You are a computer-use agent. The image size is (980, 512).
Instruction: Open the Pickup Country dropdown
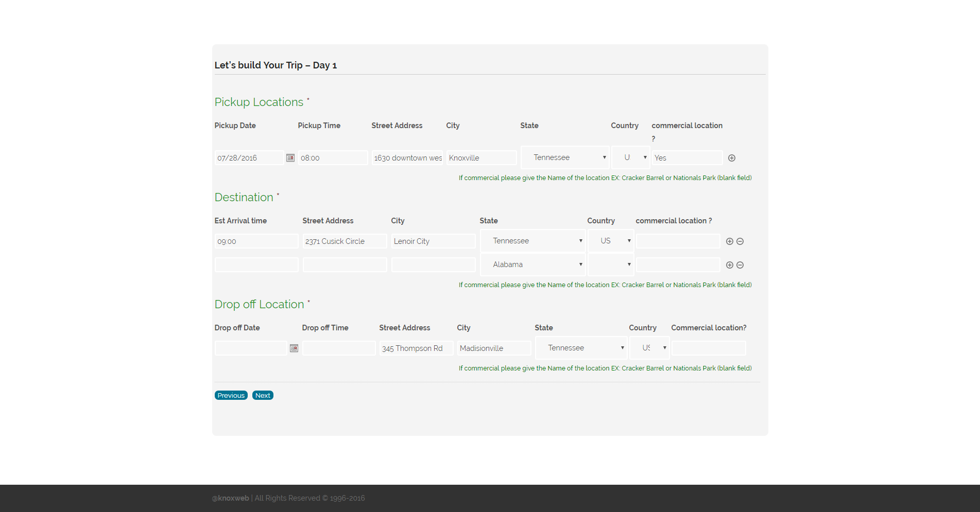click(x=631, y=157)
